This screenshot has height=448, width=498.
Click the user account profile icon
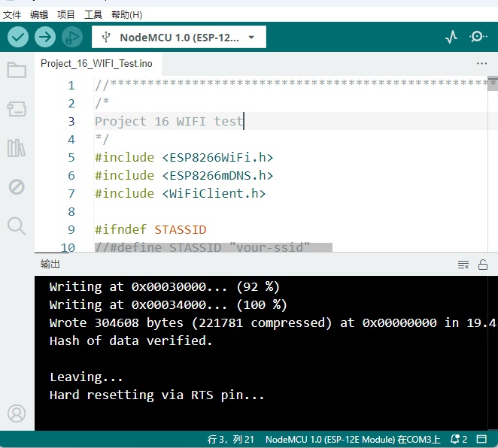click(17, 413)
